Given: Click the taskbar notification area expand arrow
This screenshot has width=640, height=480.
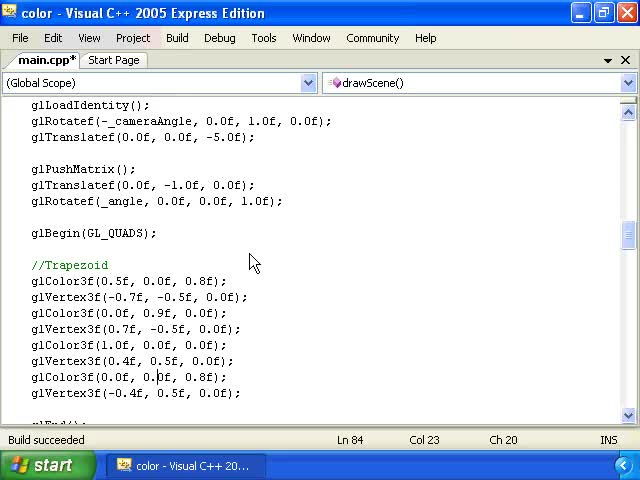Looking at the screenshot, I should pyautogui.click(x=623, y=466).
